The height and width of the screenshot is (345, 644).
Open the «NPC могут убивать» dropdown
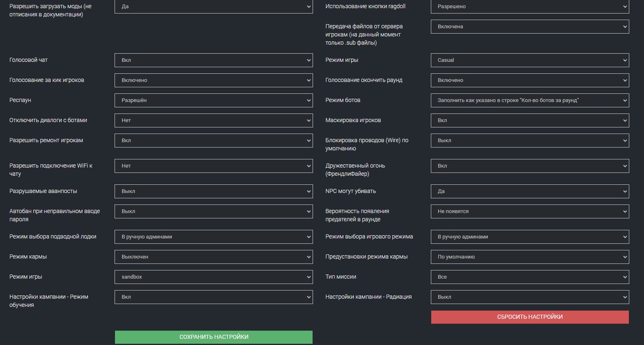tap(529, 191)
